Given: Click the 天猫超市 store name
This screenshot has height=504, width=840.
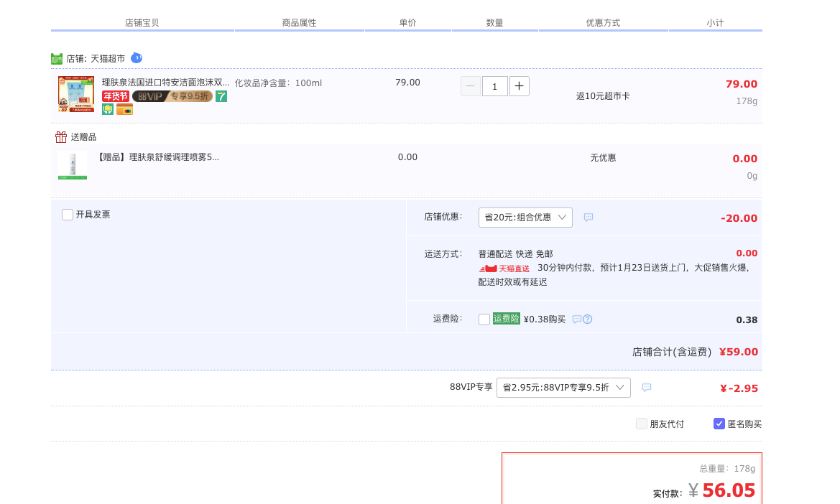Looking at the screenshot, I should (108, 59).
